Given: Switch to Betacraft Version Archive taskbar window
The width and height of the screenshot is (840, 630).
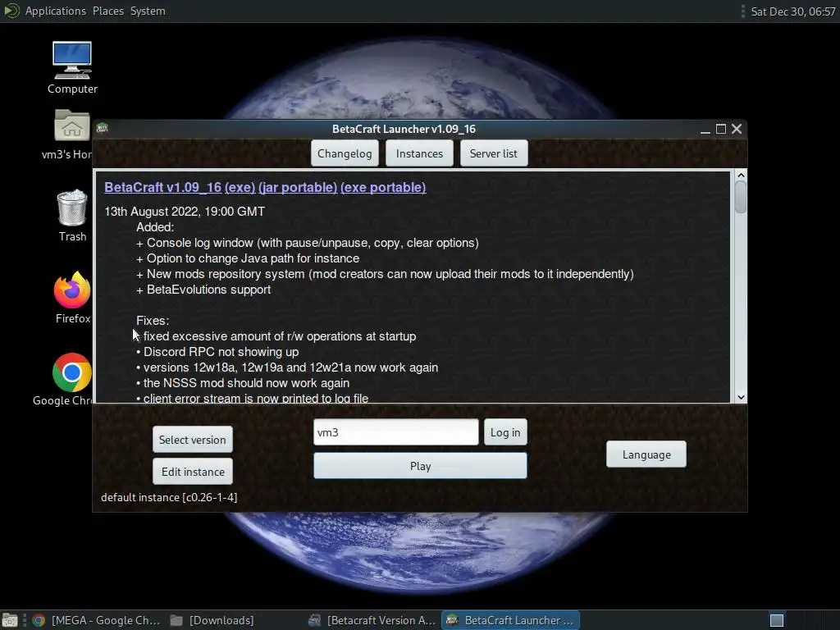Looking at the screenshot, I should 372,620.
